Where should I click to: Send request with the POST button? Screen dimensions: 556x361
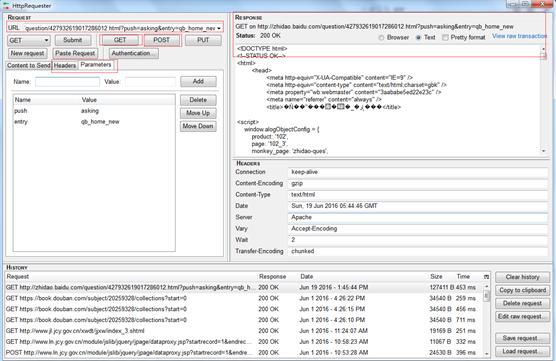[162, 40]
